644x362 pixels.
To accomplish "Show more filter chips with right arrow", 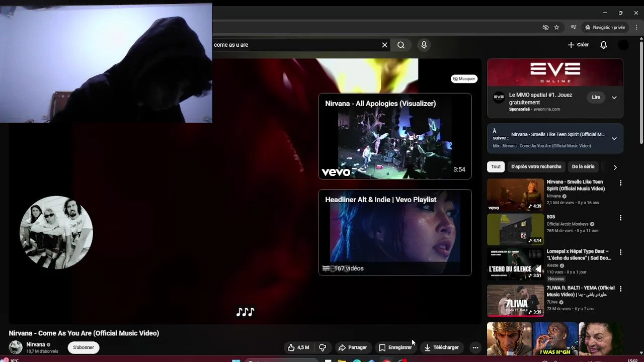I will (x=615, y=167).
